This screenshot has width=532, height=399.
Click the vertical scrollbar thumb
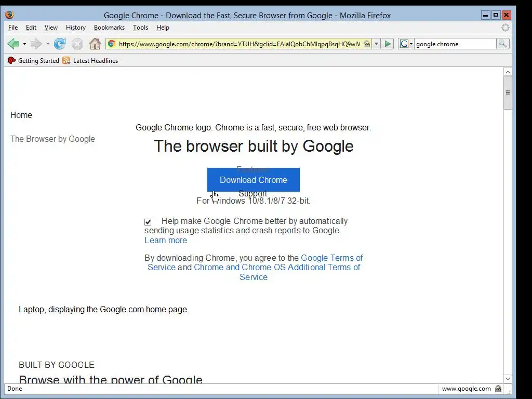(x=508, y=92)
